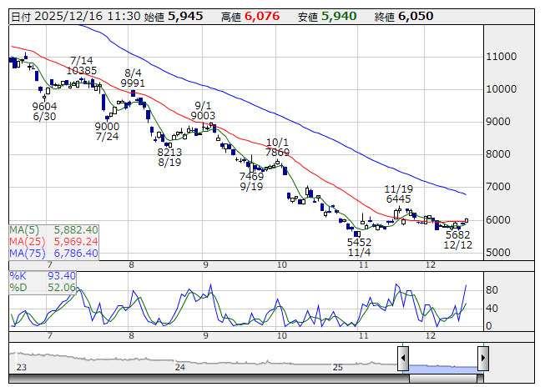Click year 23 in overview timeline

click(21, 367)
